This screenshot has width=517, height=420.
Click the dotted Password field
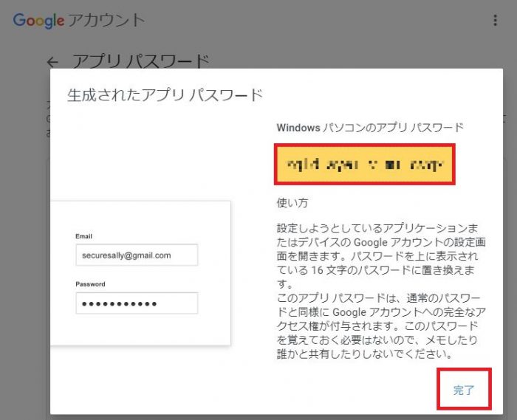[x=136, y=303]
